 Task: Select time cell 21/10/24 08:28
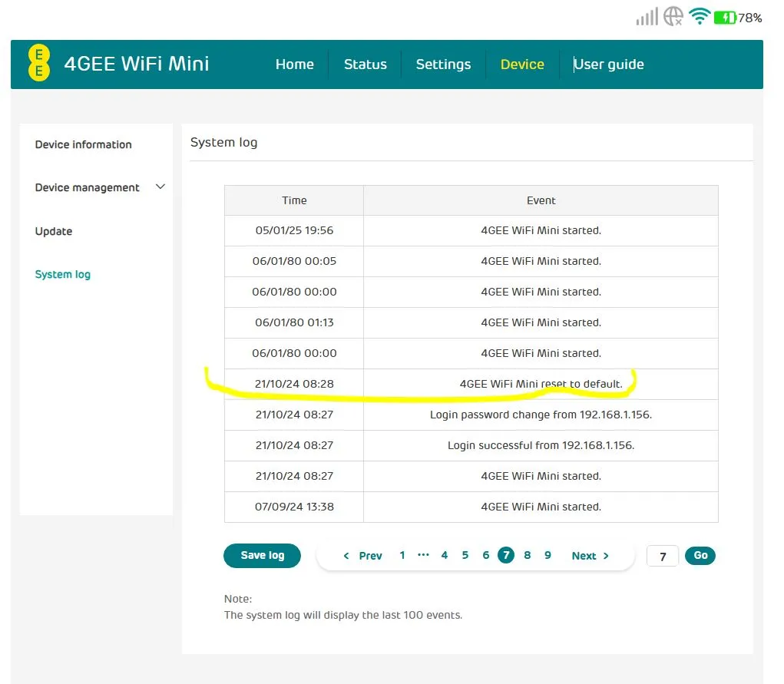294,384
